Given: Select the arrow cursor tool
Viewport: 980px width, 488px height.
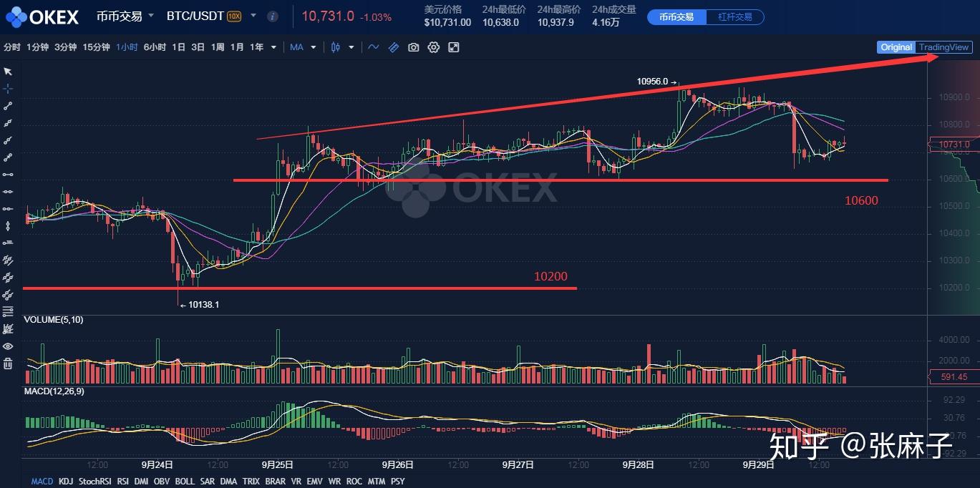Looking at the screenshot, I should (x=8, y=72).
